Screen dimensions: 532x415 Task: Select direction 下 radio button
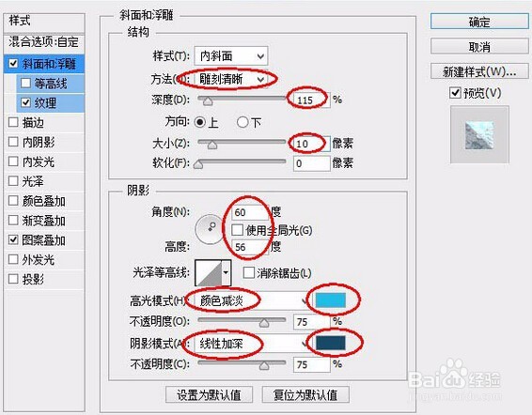[x=243, y=122]
